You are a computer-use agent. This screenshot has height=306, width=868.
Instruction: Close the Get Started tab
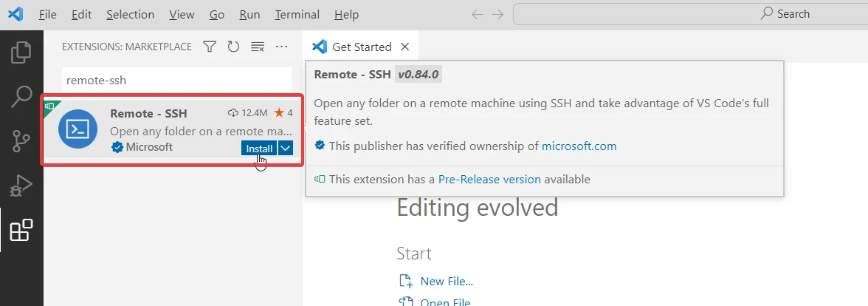tap(404, 47)
